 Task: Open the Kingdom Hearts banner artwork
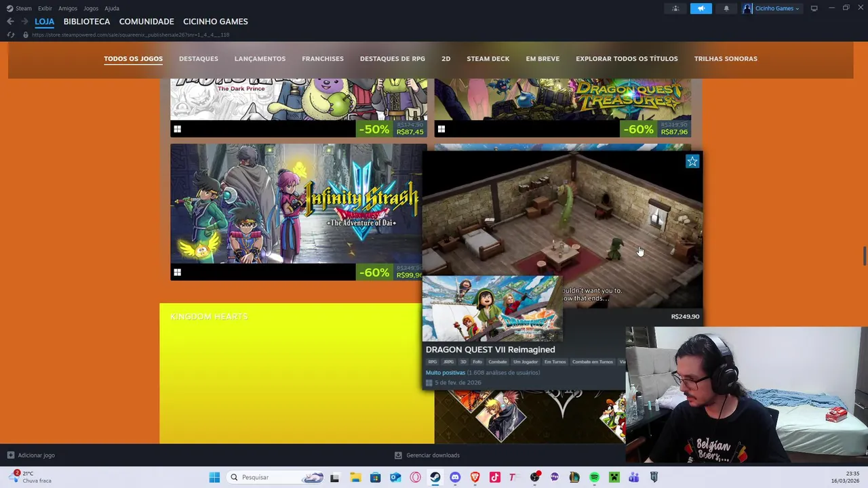[529, 417]
